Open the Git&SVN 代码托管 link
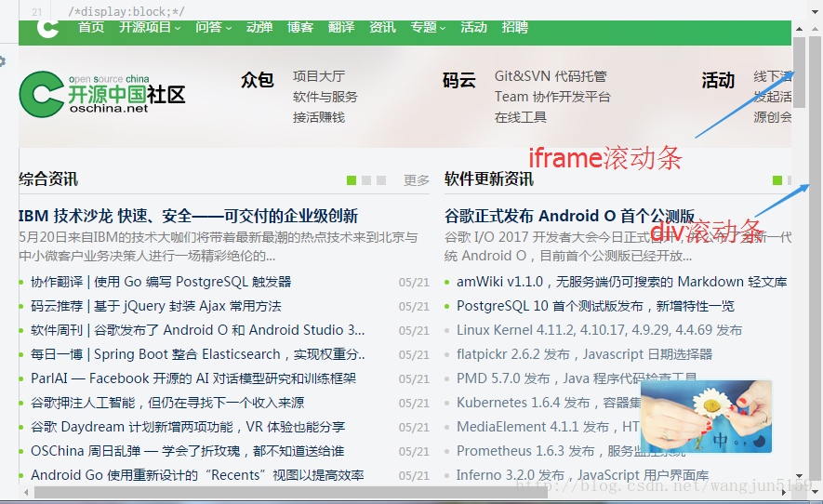 [x=551, y=76]
